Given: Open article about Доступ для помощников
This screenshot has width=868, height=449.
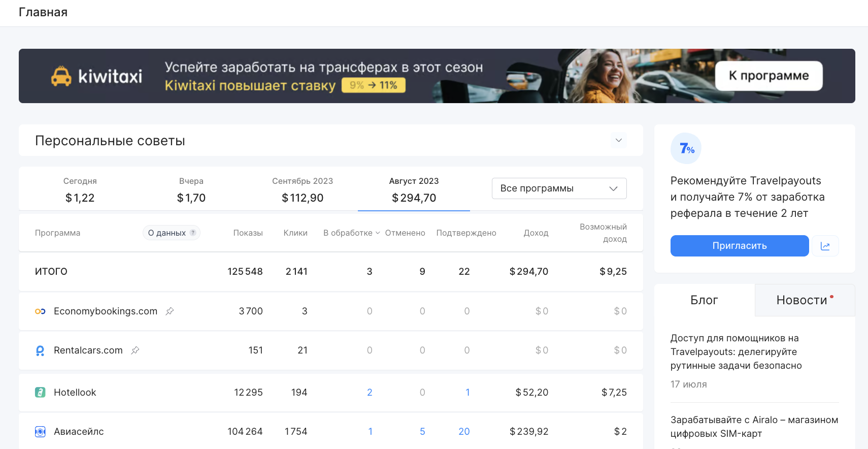Looking at the screenshot, I should [x=736, y=352].
